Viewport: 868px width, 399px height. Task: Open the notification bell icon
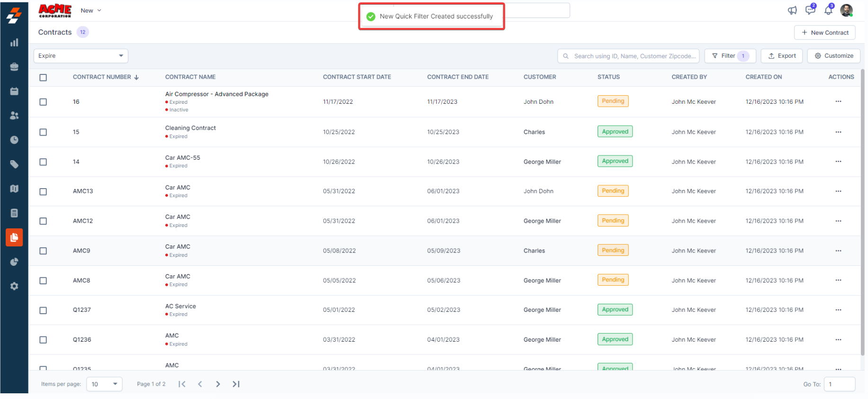(828, 10)
